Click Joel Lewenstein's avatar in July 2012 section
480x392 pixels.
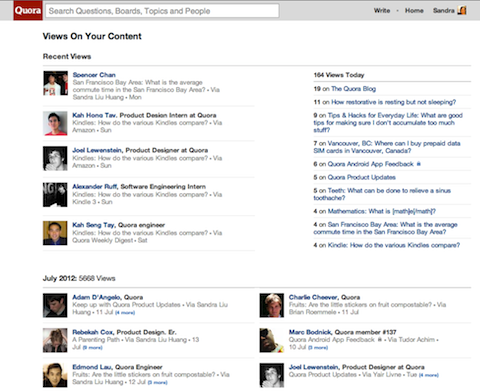(x=272, y=375)
